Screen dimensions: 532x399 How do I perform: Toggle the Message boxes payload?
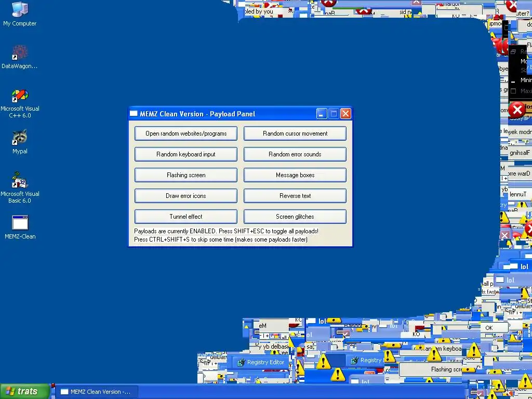coord(295,175)
